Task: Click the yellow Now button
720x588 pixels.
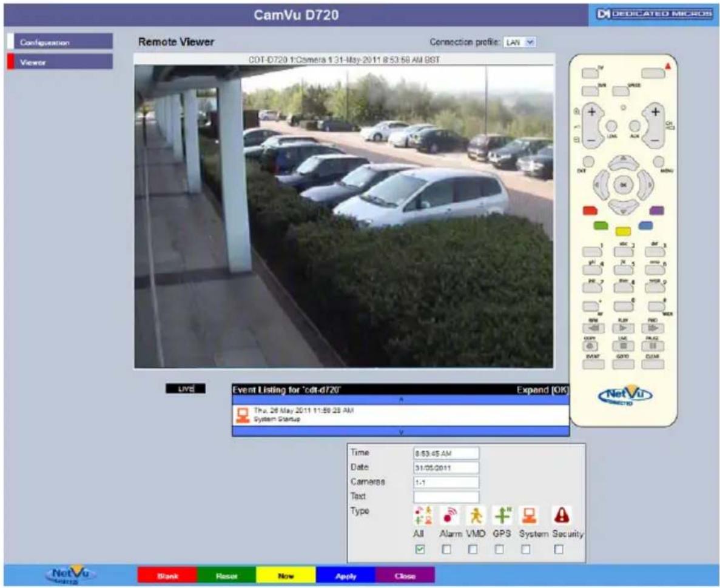Action: click(x=286, y=576)
